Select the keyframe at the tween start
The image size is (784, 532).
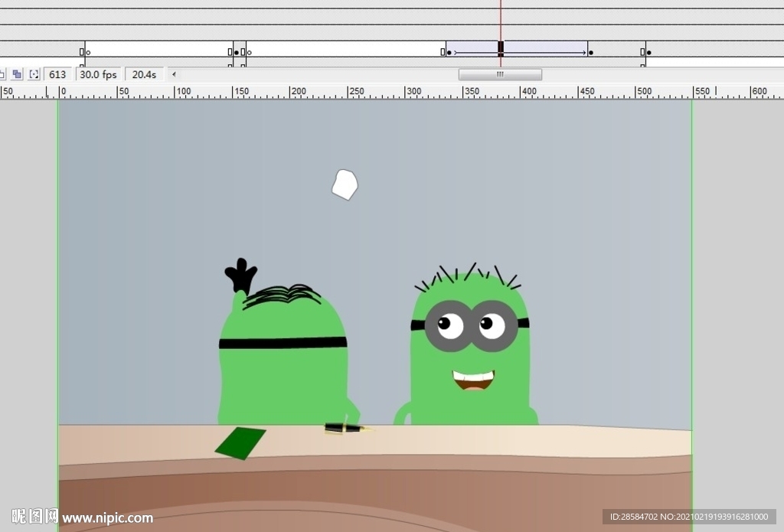click(449, 52)
